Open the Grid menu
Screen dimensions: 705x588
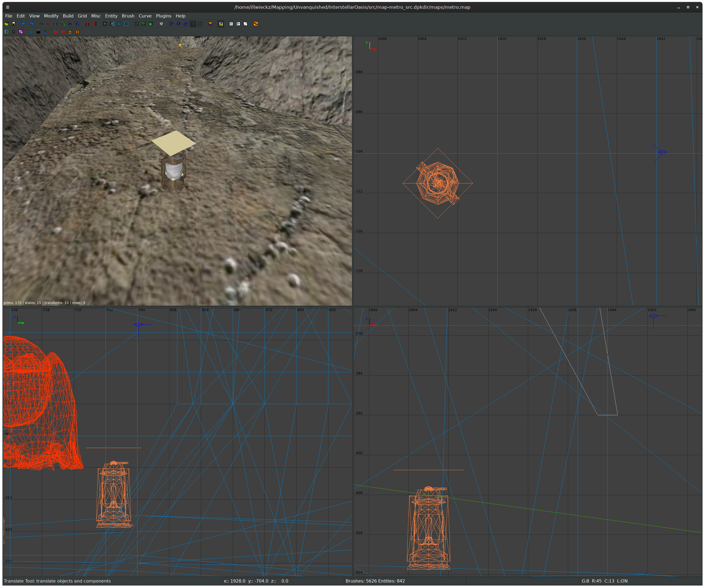click(x=82, y=16)
